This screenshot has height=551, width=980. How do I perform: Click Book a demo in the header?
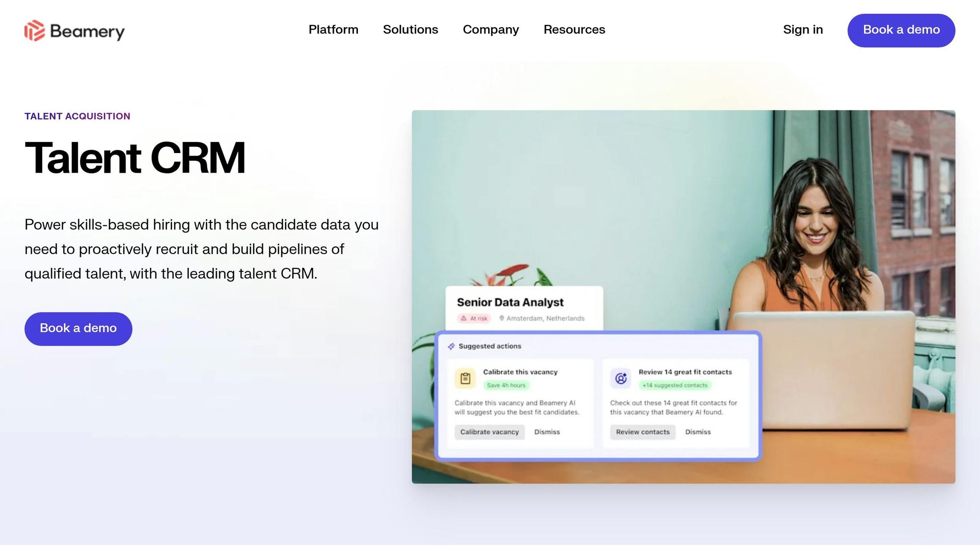(902, 30)
